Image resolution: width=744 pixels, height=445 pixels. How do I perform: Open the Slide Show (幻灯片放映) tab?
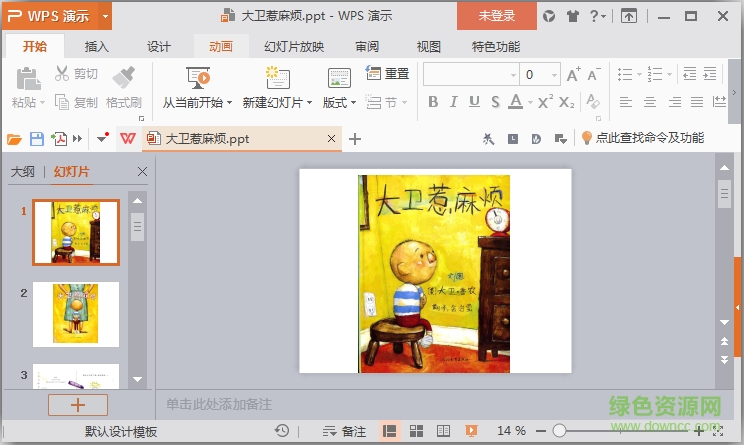[293, 46]
